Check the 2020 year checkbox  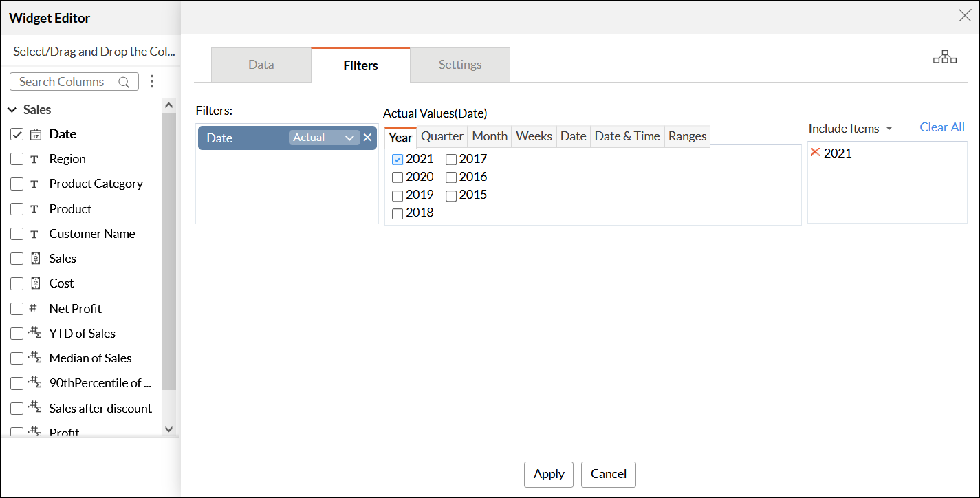pyautogui.click(x=398, y=177)
